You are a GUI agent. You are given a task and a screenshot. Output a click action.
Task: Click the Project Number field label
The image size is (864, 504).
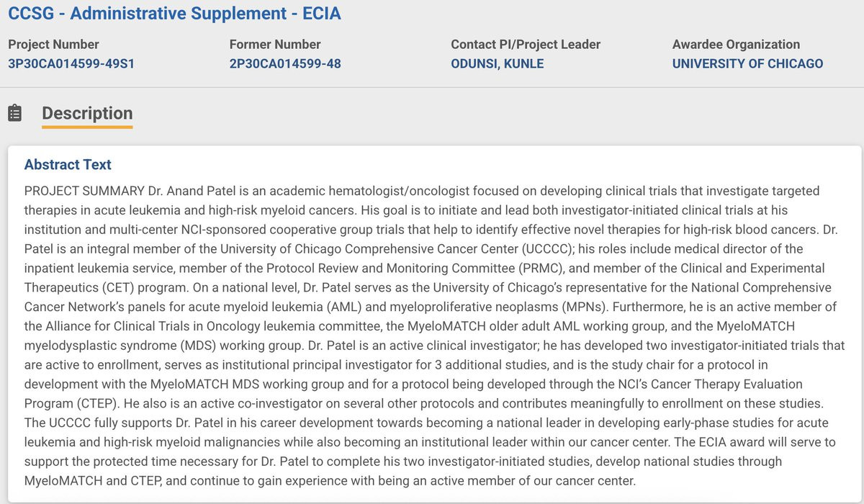(54, 45)
